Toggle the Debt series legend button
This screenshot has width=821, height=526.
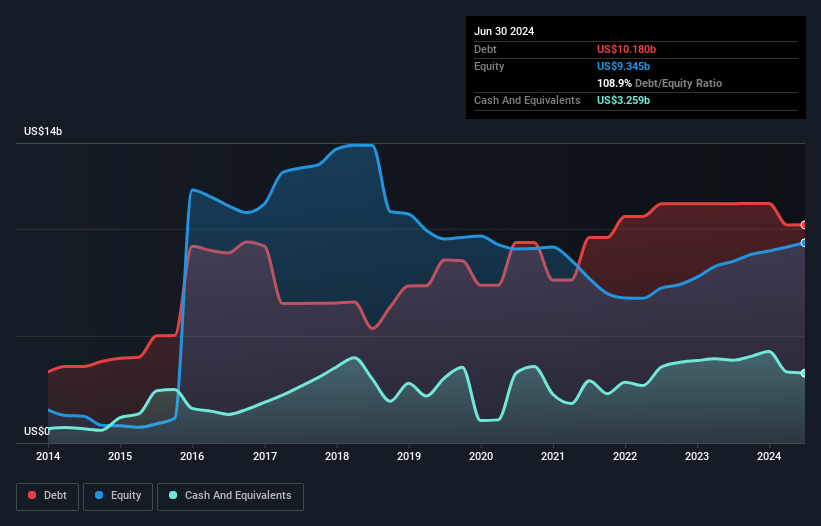coord(47,496)
